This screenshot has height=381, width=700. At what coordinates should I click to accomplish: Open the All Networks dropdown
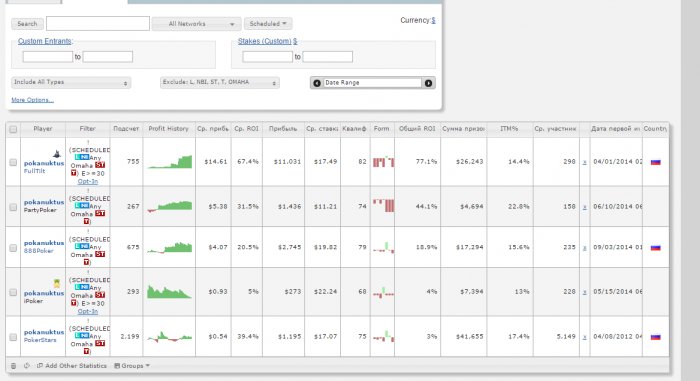196,24
